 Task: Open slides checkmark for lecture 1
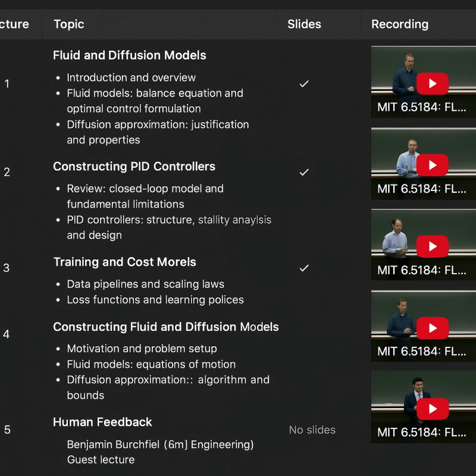(304, 84)
